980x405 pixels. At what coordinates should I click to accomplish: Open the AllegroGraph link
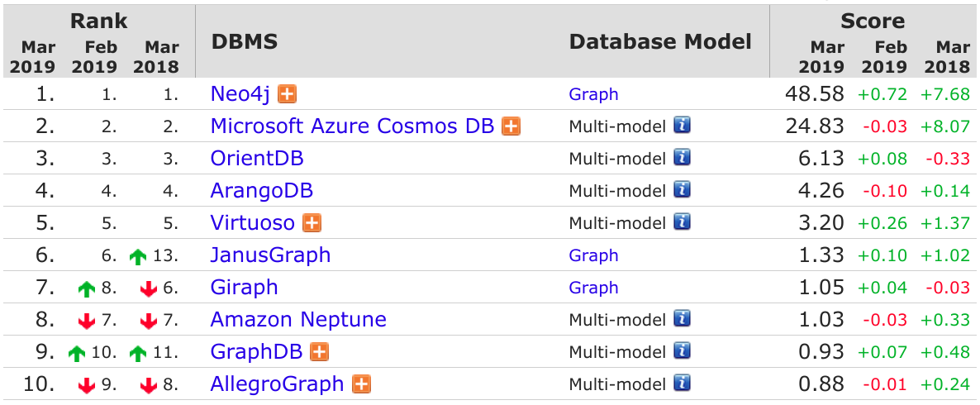coord(278,384)
